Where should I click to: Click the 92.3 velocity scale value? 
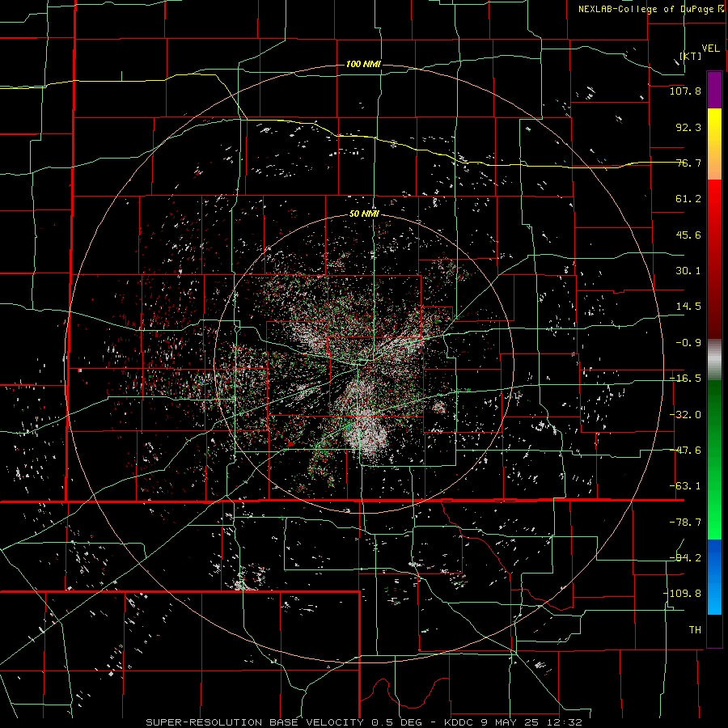tap(688, 127)
